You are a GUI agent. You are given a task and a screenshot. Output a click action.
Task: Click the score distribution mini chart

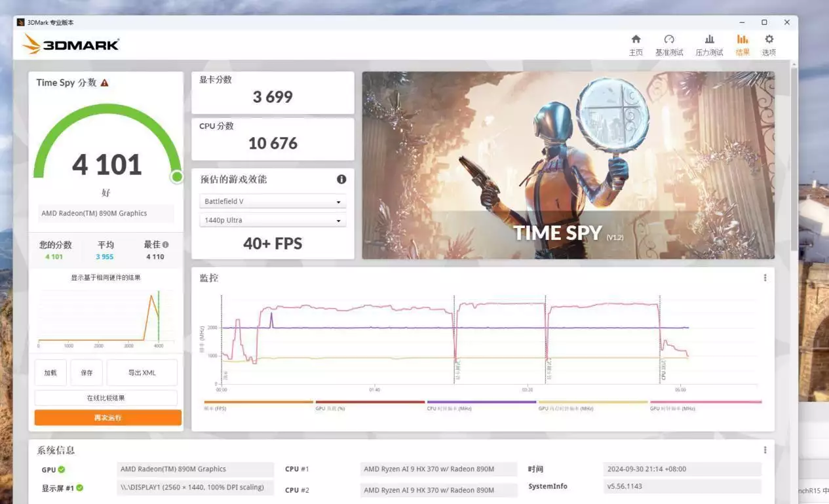(106, 320)
